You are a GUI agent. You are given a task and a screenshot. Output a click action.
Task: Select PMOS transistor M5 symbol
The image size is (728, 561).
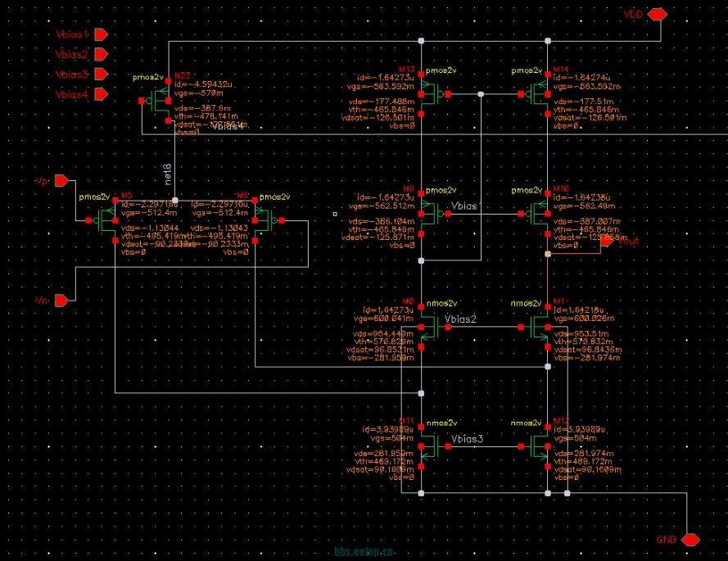click(104, 220)
